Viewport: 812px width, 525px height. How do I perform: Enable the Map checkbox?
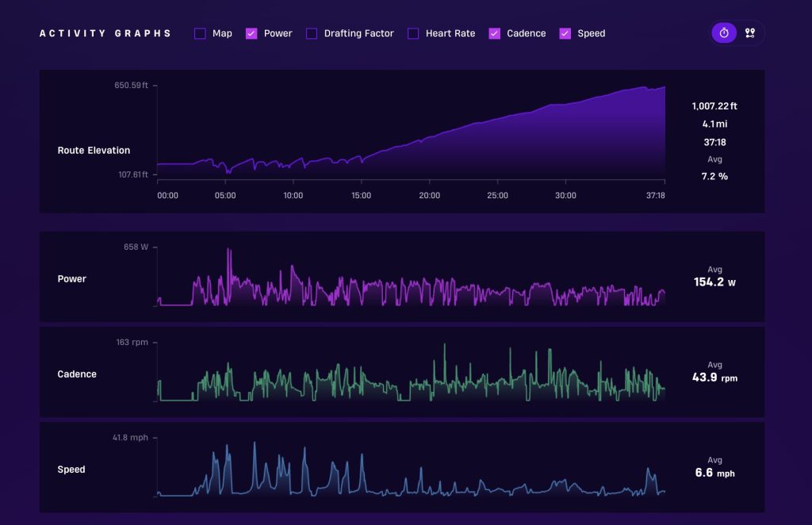(x=200, y=33)
